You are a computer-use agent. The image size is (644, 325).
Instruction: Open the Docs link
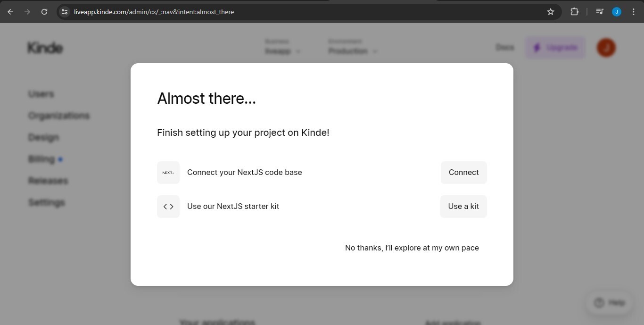(505, 48)
